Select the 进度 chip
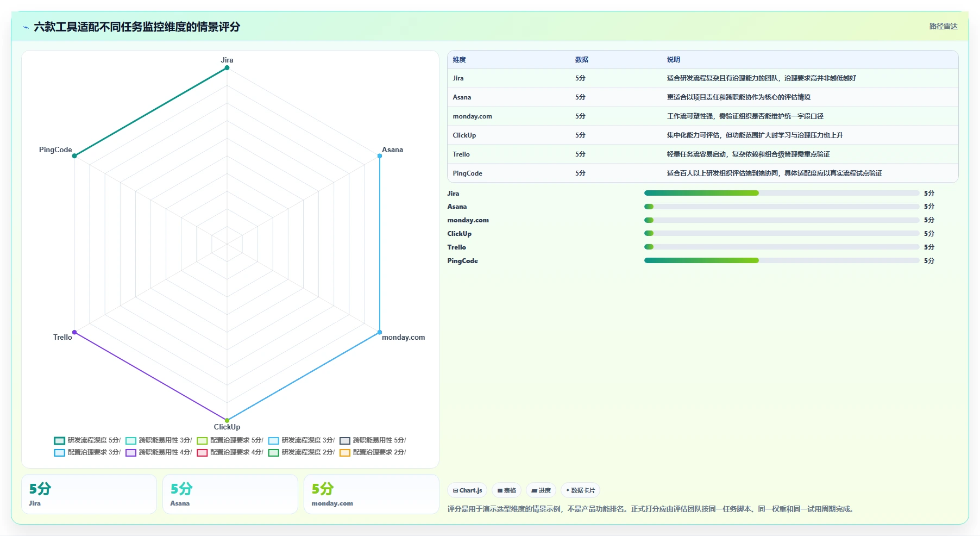The height and width of the screenshot is (536, 980). pyautogui.click(x=541, y=490)
